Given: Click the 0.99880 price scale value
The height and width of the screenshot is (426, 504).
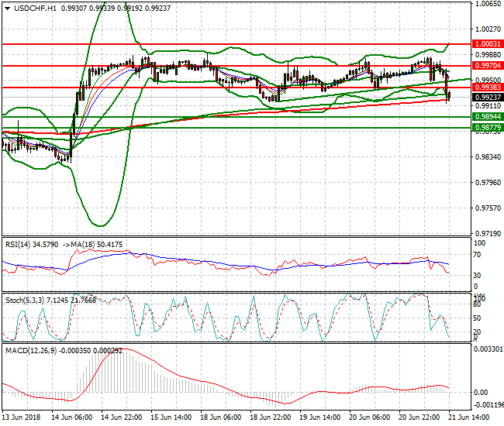Looking at the screenshot, I should [488, 55].
